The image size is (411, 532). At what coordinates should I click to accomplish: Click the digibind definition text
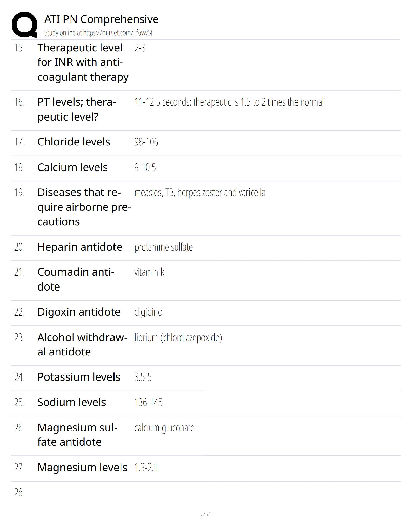tap(148, 312)
